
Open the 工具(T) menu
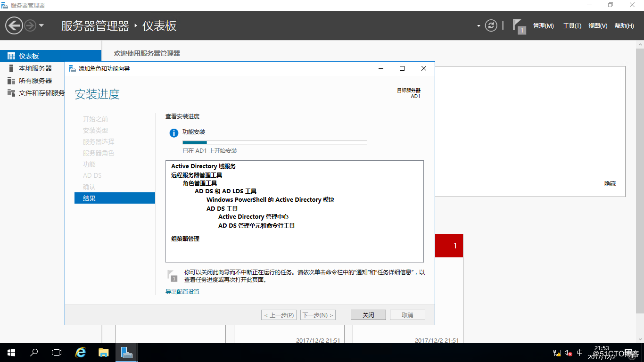pyautogui.click(x=572, y=26)
